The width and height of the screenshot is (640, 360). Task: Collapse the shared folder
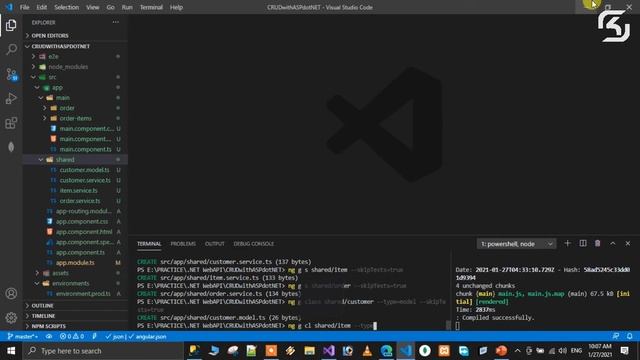[x=76, y=159]
